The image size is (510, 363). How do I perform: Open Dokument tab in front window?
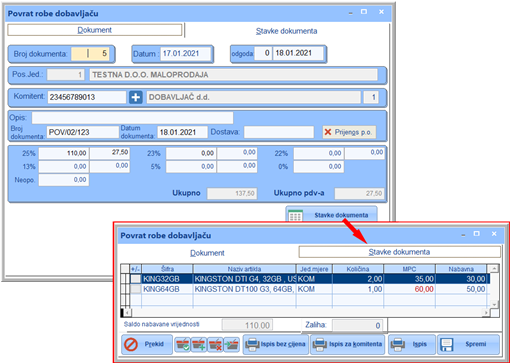tap(207, 253)
